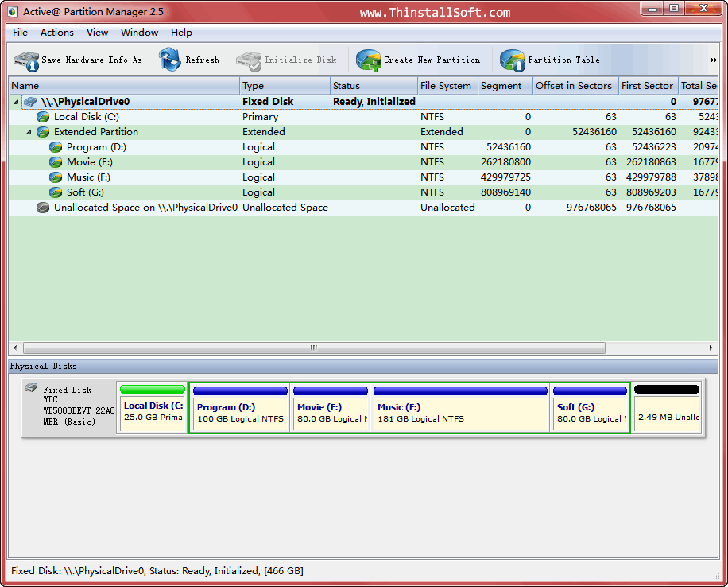Sort by the First Sector column header
The width and height of the screenshot is (728, 587).
(x=649, y=86)
